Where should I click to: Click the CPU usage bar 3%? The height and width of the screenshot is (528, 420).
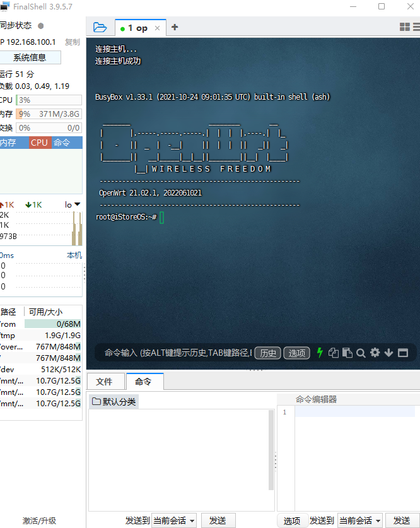(x=49, y=100)
